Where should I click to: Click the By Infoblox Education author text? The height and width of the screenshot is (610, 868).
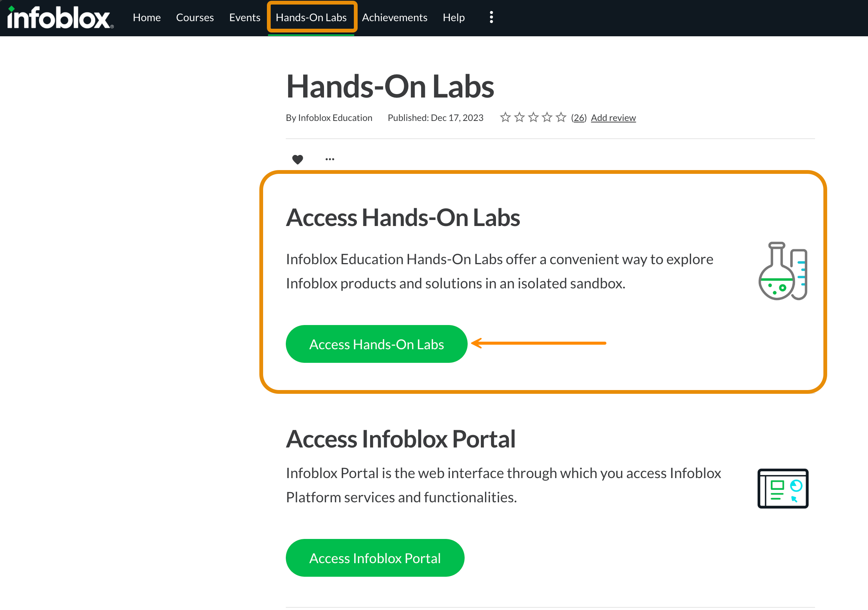pos(329,118)
